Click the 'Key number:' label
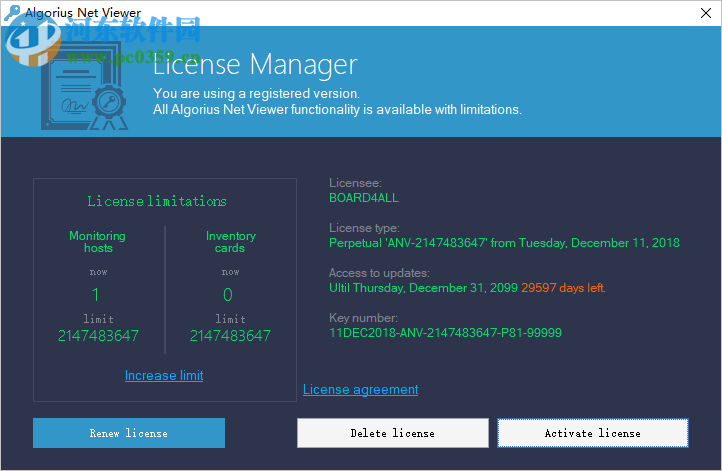The width and height of the screenshot is (722, 471). [x=363, y=318]
